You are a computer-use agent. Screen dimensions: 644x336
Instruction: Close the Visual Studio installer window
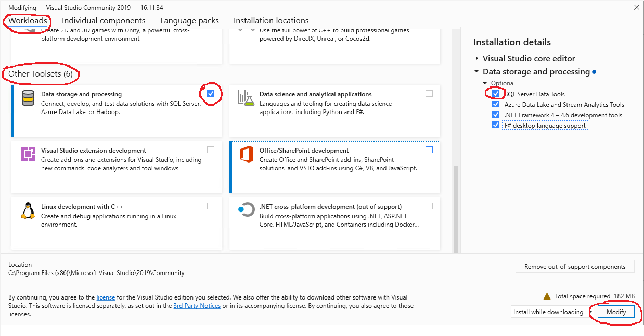pyautogui.click(x=637, y=7)
